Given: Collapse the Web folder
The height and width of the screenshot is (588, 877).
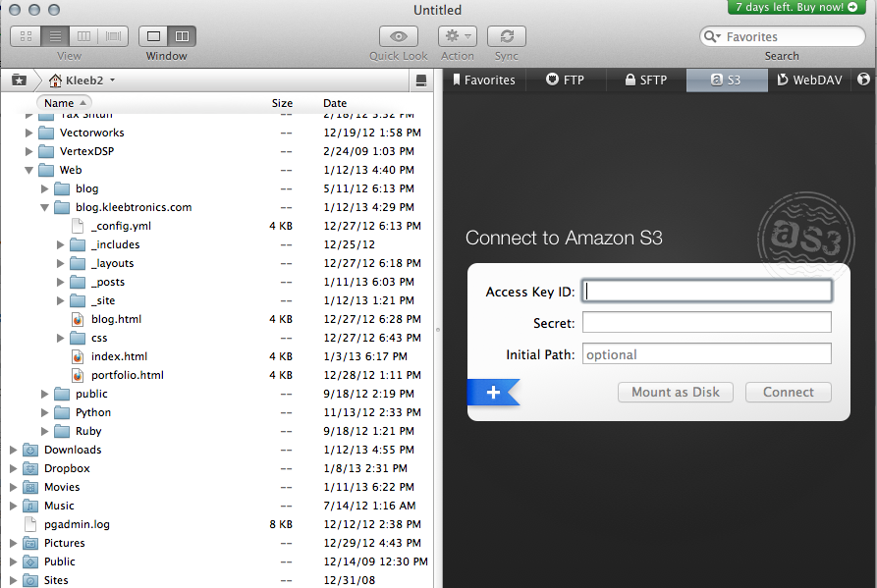Looking at the screenshot, I should (x=28, y=171).
